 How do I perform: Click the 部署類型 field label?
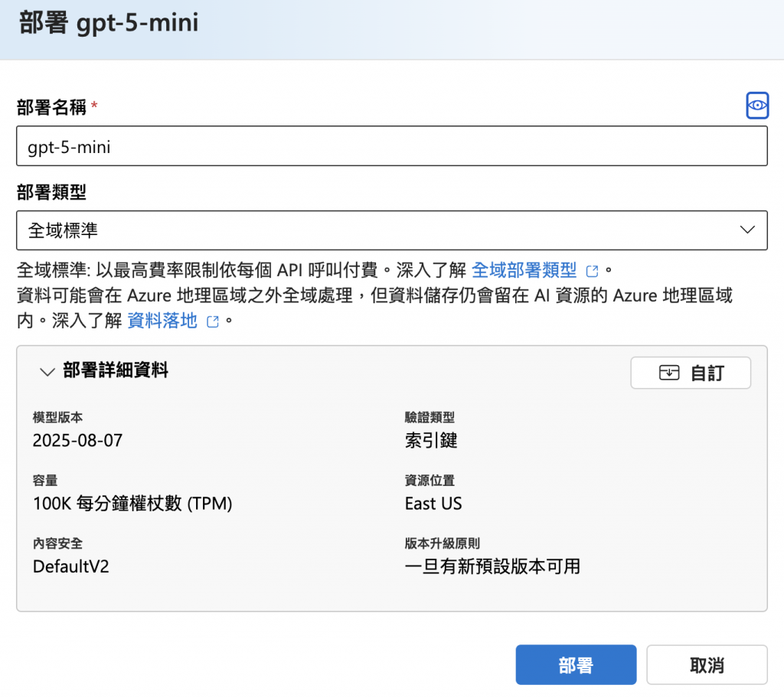pos(51,192)
